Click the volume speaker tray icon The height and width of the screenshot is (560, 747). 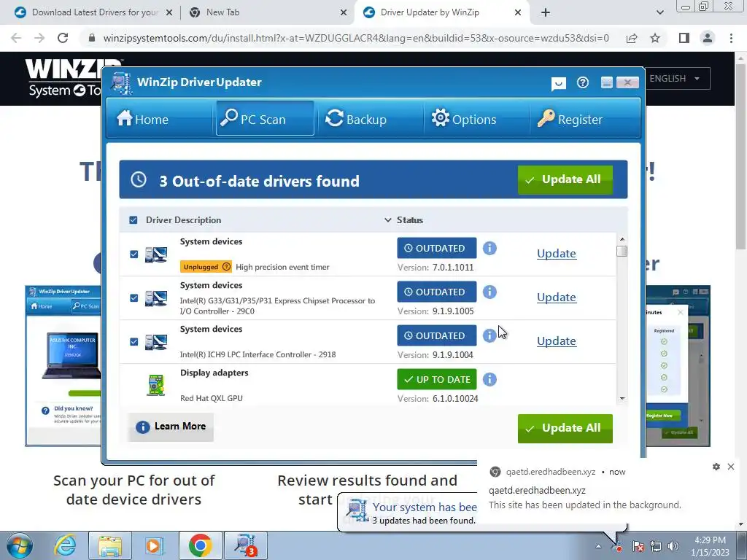[x=673, y=546]
